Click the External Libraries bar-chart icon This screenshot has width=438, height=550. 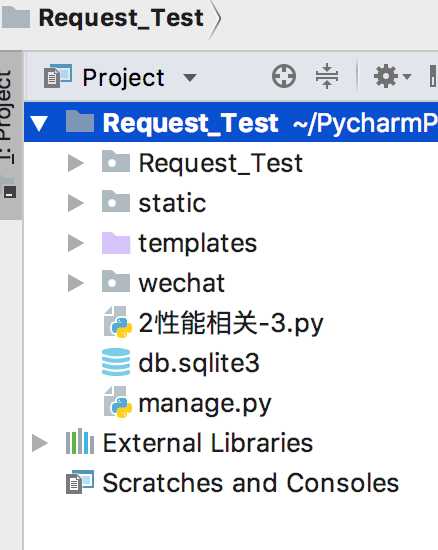[x=80, y=442]
